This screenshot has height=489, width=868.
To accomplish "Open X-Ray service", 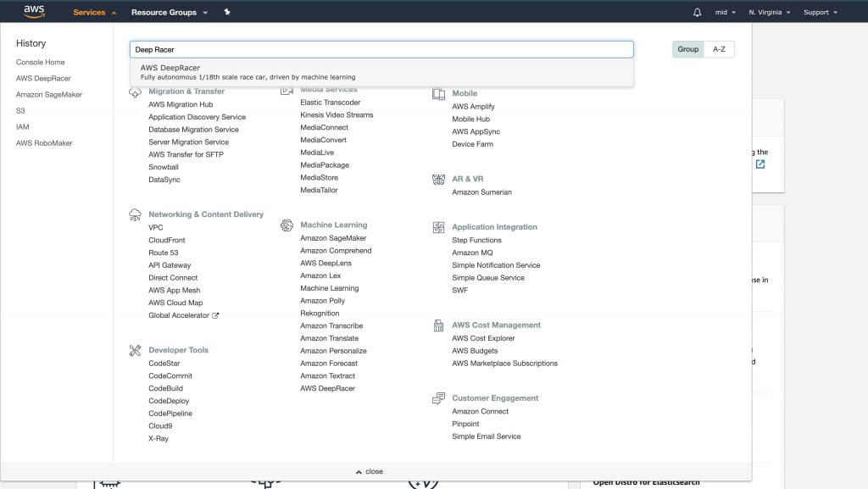I will pyautogui.click(x=159, y=439).
